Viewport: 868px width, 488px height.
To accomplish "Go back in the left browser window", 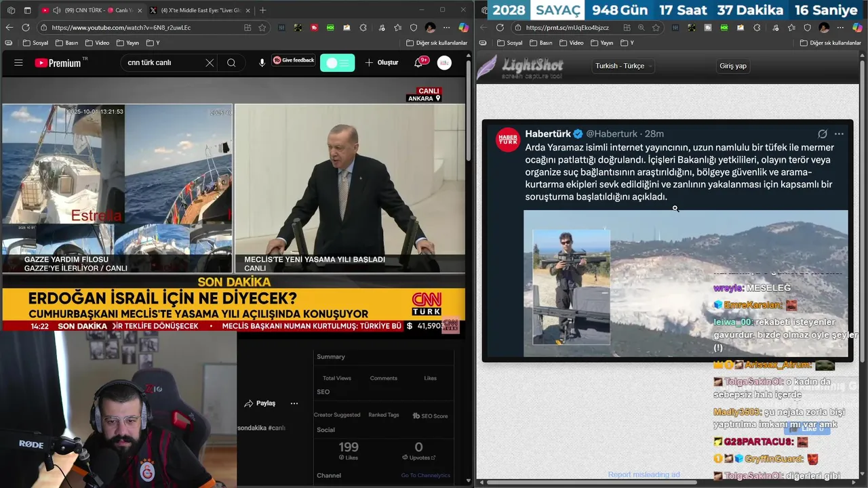I will click(9, 28).
